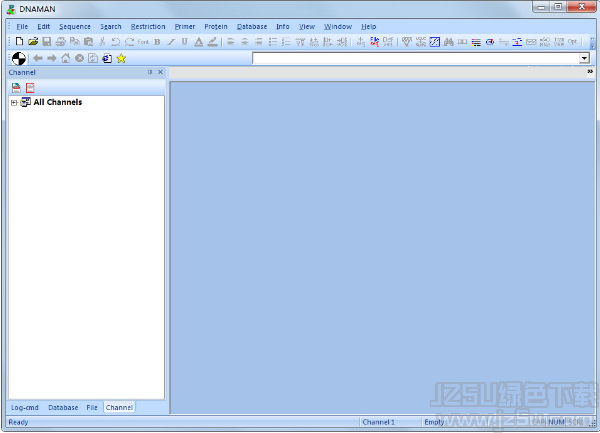Click the Undo arrow icon
Image resolution: width=600 pixels, height=433 pixels.
coord(116,41)
